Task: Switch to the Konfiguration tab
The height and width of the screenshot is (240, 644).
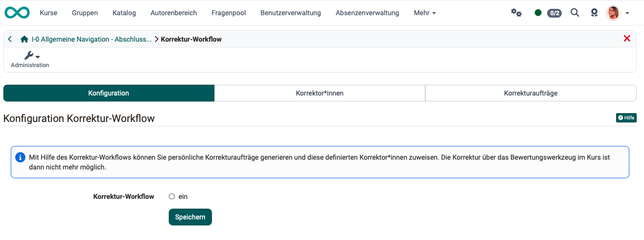Action: [x=109, y=93]
